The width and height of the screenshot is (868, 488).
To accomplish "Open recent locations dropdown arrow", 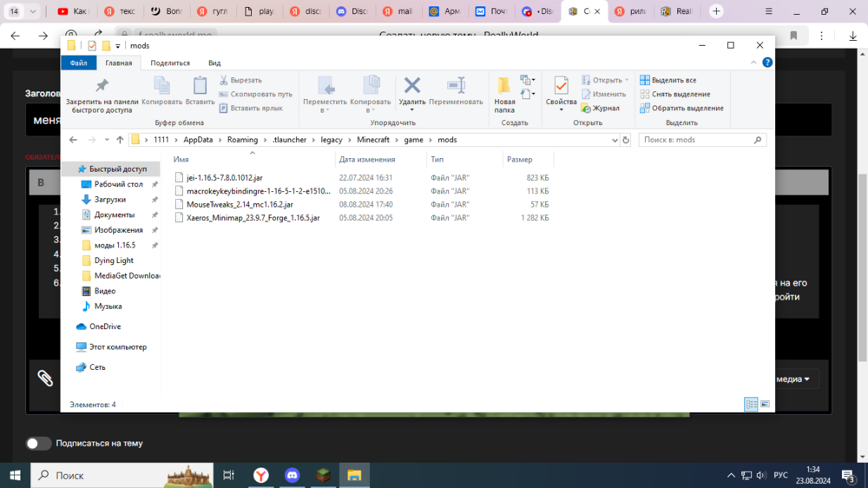I will 106,140.
